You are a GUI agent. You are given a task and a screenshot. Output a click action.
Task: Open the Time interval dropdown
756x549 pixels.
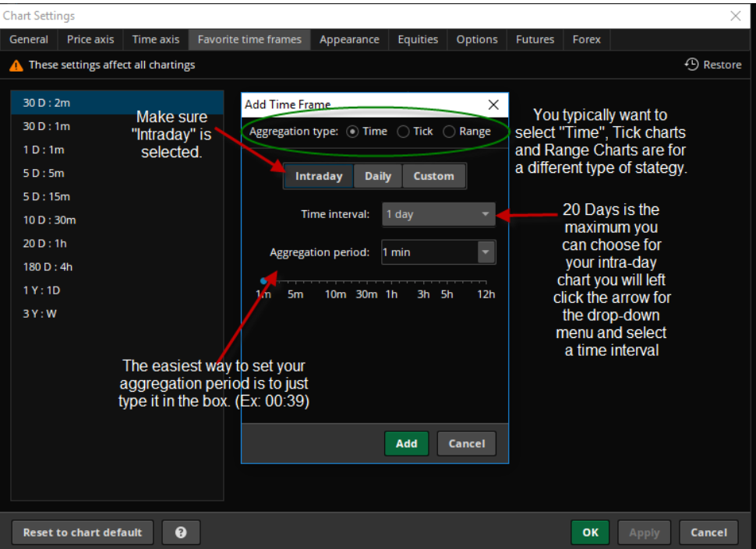439,214
